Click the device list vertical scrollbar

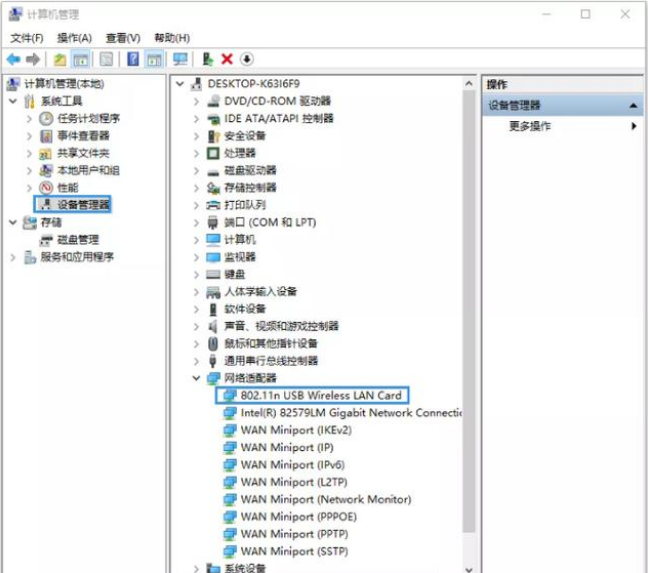pyautogui.click(x=469, y=312)
